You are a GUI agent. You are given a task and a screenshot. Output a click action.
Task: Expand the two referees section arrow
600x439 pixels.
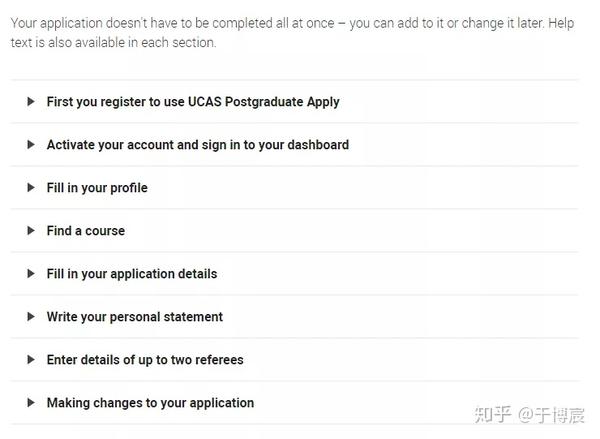pos(31,360)
